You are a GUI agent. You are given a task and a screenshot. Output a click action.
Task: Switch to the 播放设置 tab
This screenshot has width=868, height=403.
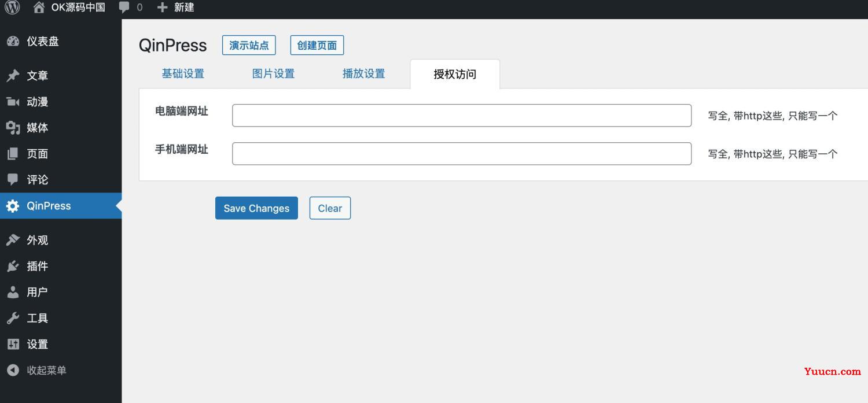tap(364, 73)
